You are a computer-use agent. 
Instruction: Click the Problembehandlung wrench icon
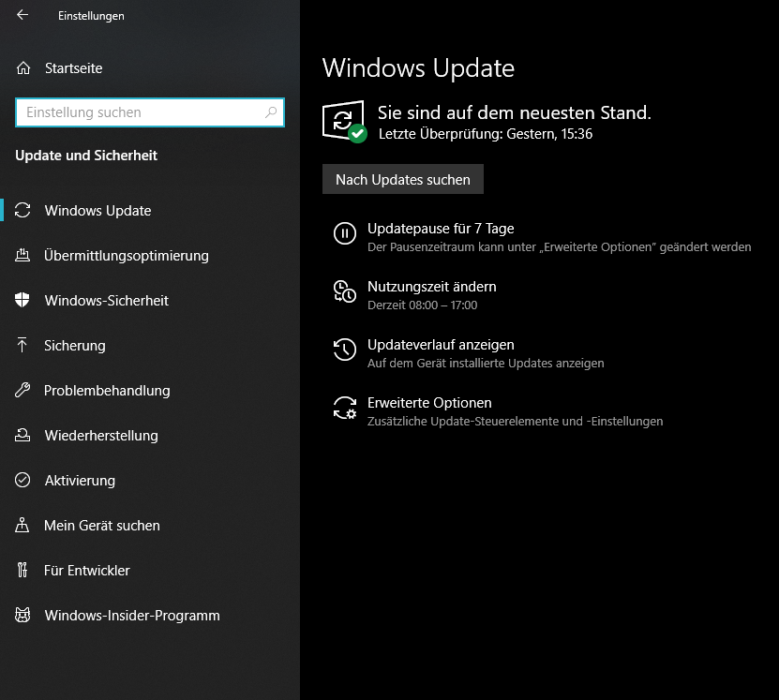click(22, 390)
